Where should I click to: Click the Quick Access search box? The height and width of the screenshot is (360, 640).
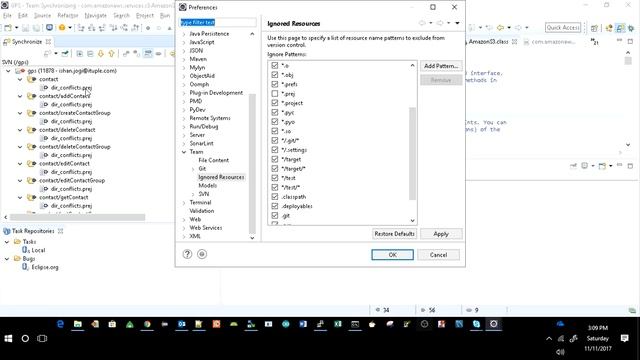tap(563, 28)
